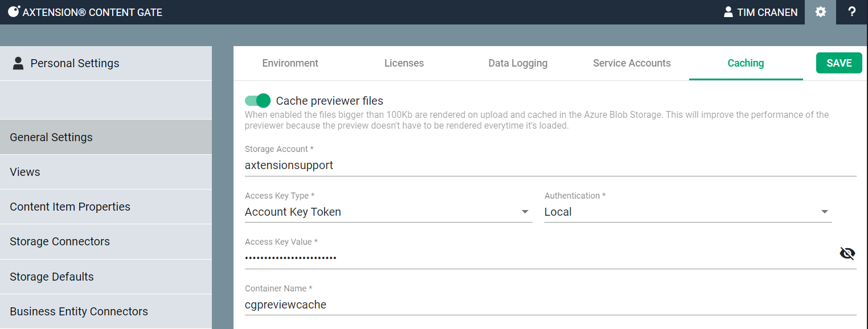Open Content Item Properties settings
The height and width of the screenshot is (329, 868).
[70, 207]
